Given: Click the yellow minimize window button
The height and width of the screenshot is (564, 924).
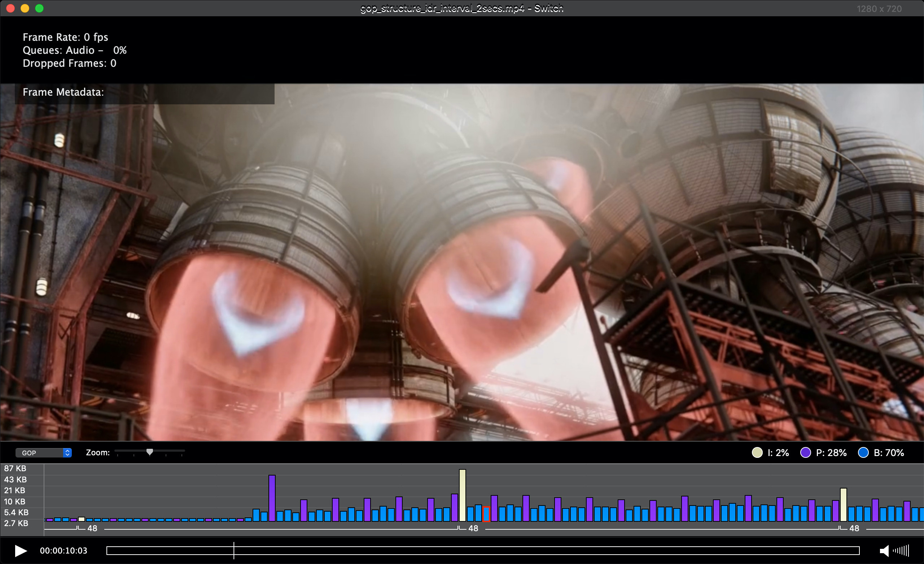Looking at the screenshot, I should pos(25,8).
